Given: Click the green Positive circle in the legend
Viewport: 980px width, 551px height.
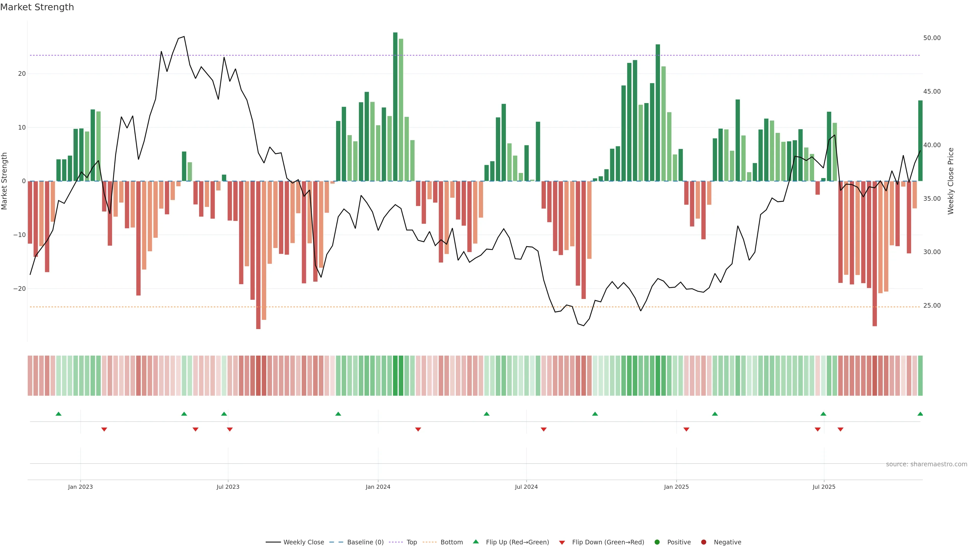Looking at the screenshot, I should coord(657,542).
